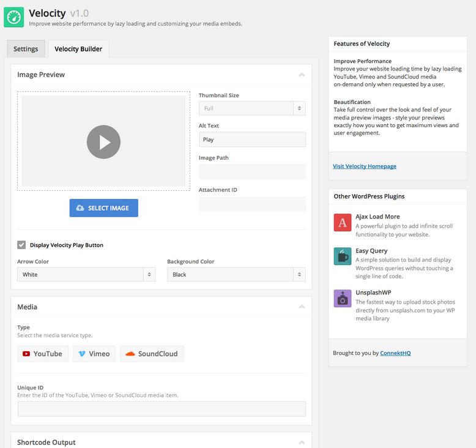Viewport: 476px width, 448px height.
Task: Click the Other WordPress Plugins heading
Action: 369,196
